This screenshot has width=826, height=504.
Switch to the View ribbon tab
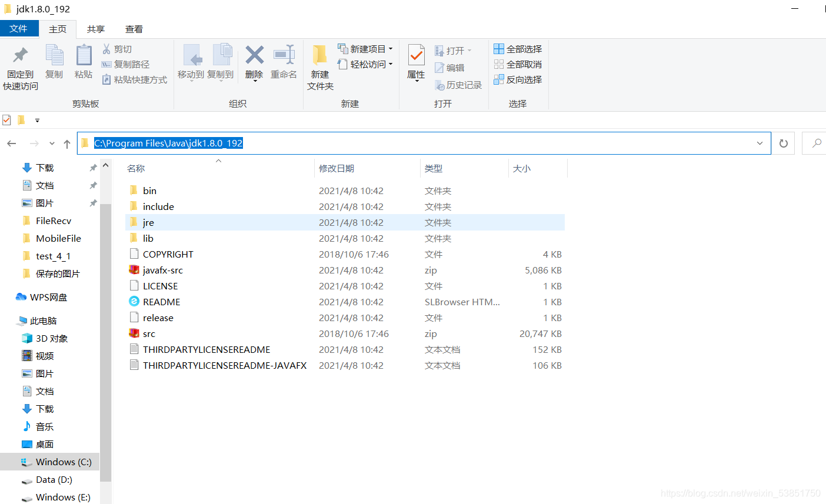pyautogui.click(x=134, y=29)
